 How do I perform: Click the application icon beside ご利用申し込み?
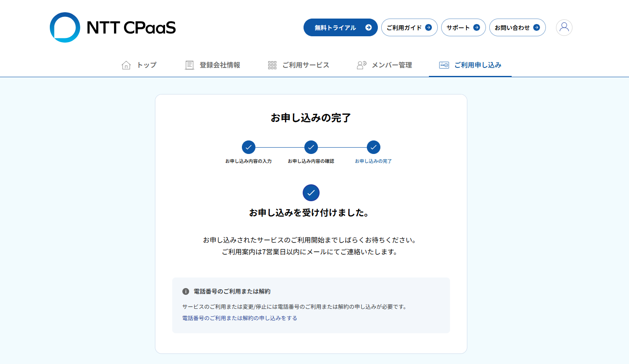click(x=444, y=65)
